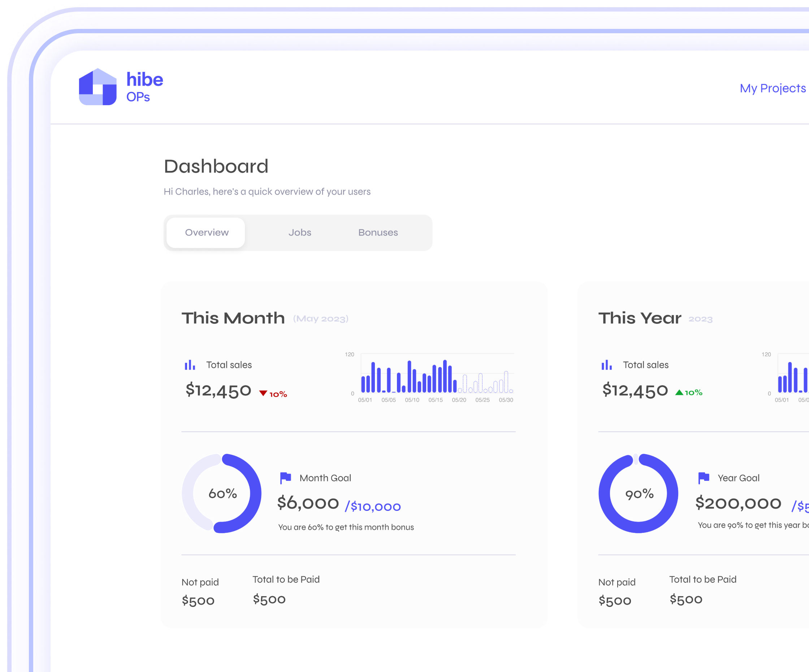Open the Bonuses tab
The height and width of the screenshot is (672, 809).
point(378,232)
